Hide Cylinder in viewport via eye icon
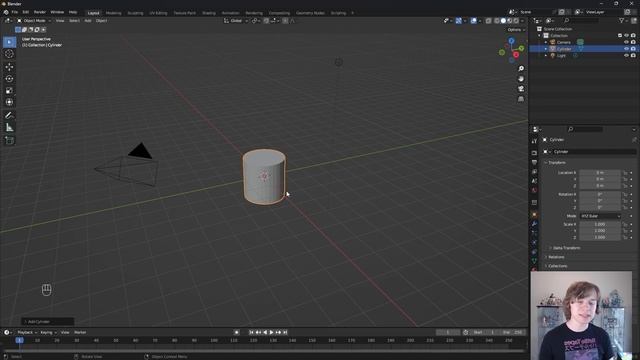This screenshot has width=640, height=360. 627,49
